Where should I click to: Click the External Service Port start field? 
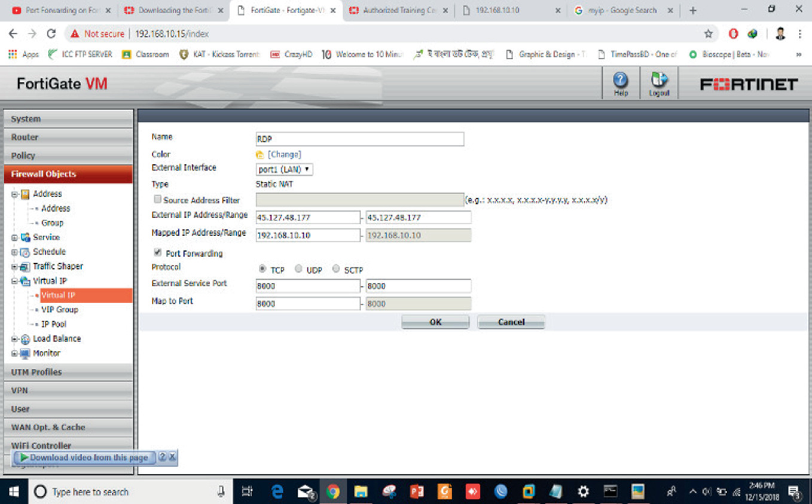(308, 286)
